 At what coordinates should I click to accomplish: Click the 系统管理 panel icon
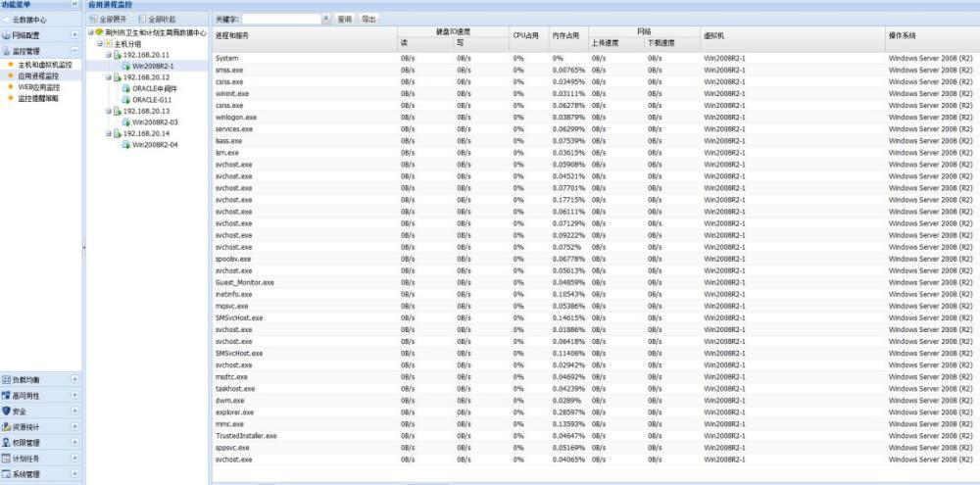point(6,474)
